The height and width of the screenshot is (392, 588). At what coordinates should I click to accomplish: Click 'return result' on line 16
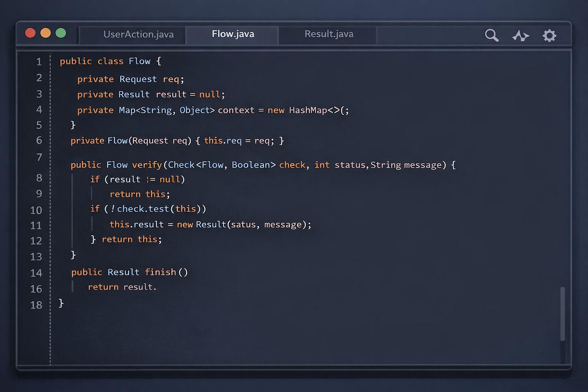point(121,287)
